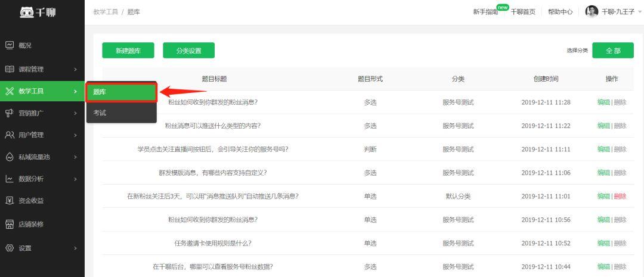Open the 帮助中心 link

pyautogui.click(x=560, y=12)
